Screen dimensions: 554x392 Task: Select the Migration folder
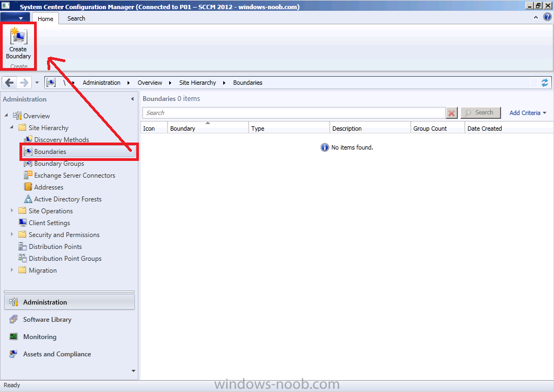[42, 271]
